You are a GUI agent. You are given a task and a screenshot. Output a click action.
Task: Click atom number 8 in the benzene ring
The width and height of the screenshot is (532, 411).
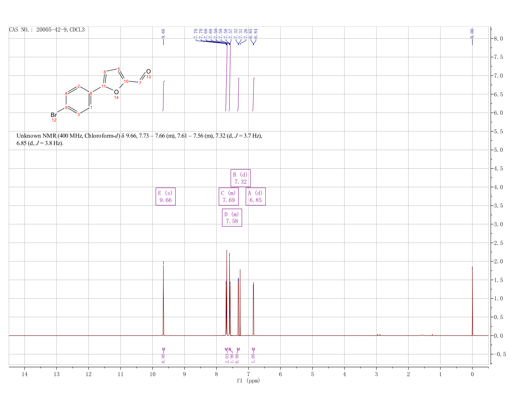pyautogui.click(x=91, y=93)
